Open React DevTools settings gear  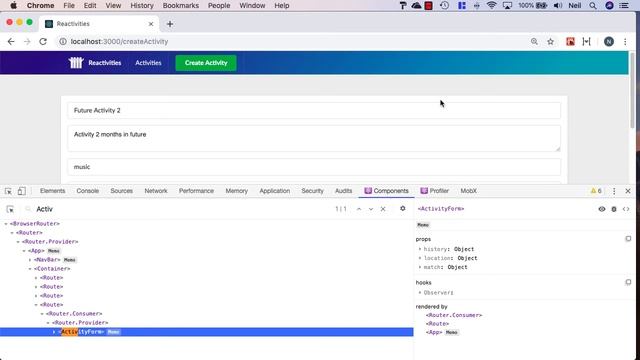pyautogui.click(x=402, y=209)
